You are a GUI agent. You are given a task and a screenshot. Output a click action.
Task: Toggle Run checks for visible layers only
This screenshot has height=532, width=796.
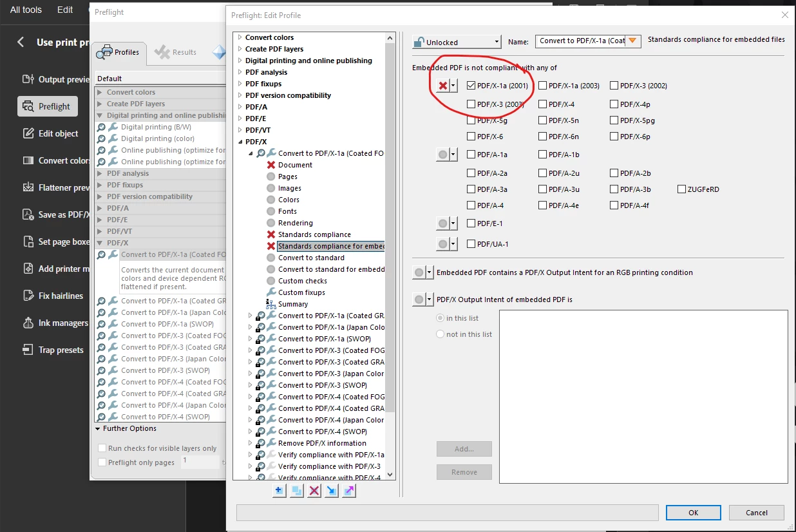(x=102, y=448)
